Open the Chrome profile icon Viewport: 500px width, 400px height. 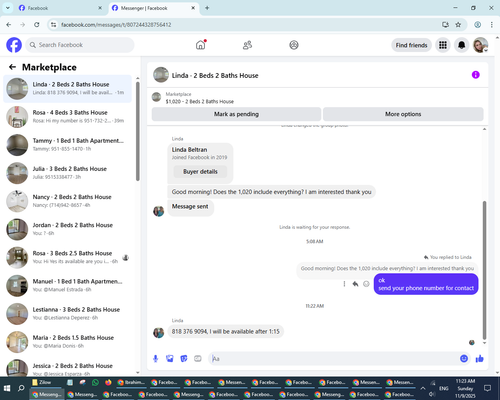click(x=477, y=25)
